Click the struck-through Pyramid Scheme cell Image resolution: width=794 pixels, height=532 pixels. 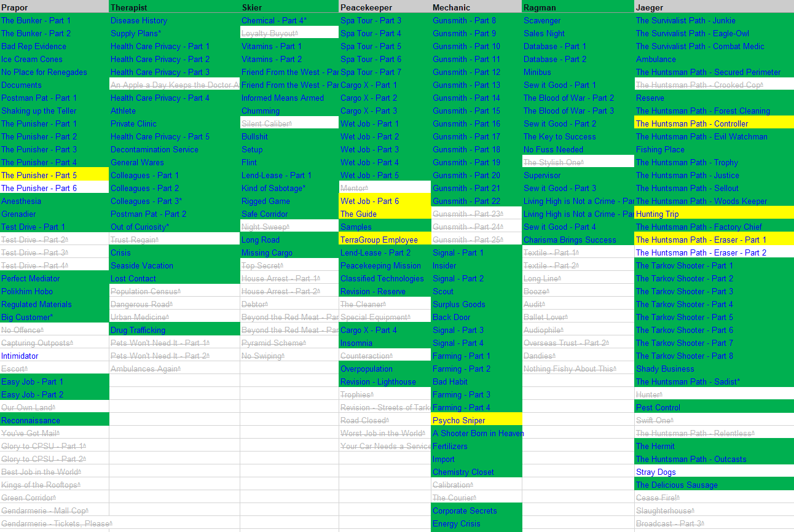pyautogui.click(x=289, y=343)
